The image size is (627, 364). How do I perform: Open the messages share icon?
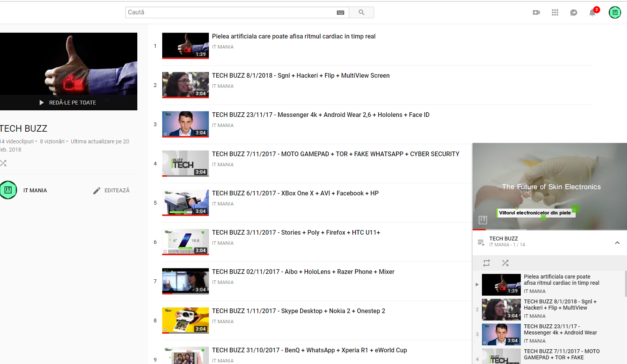pos(574,12)
